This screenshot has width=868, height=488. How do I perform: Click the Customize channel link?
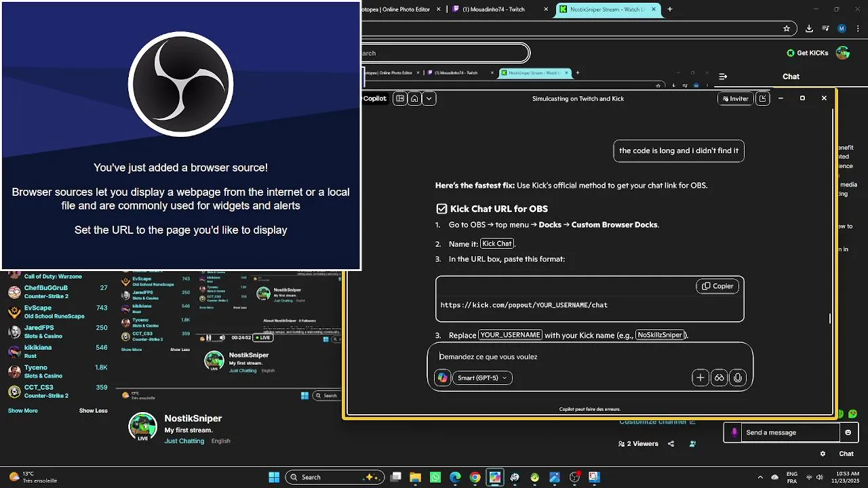coord(657,422)
